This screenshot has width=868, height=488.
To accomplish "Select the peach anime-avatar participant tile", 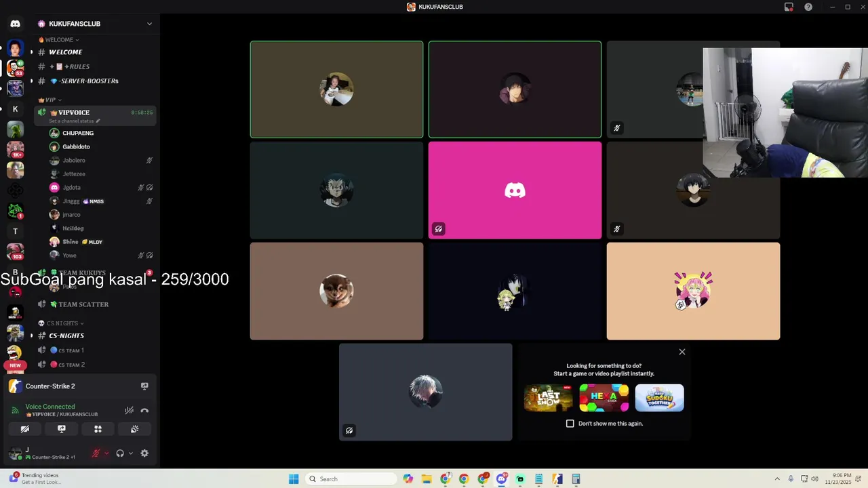I will click(693, 291).
